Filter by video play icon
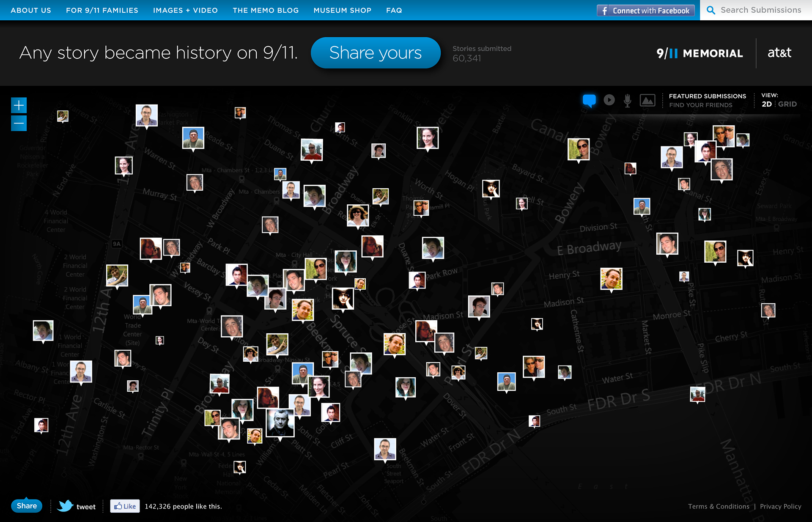Screen dimensions: 812x522 [x=609, y=100]
